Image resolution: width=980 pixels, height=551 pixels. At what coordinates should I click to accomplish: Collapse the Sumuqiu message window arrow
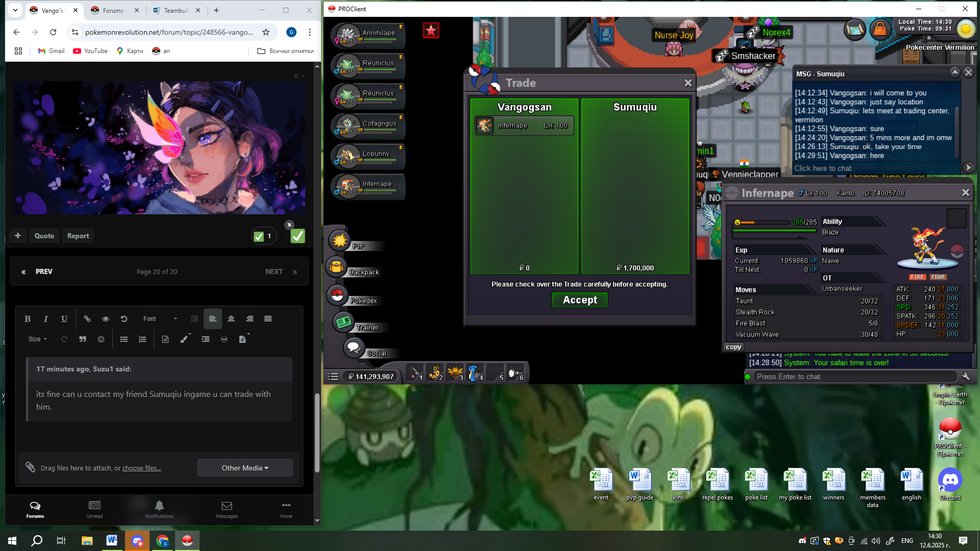coord(954,72)
